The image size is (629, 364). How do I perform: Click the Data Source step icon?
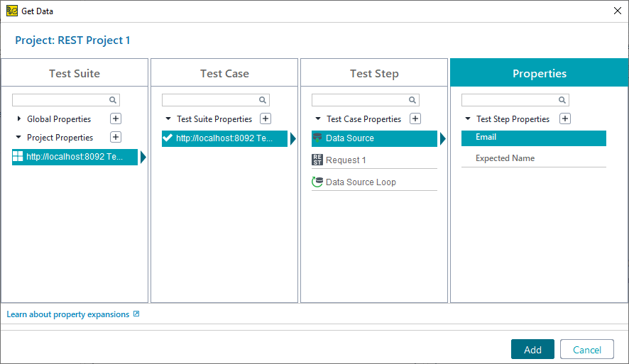point(317,138)
